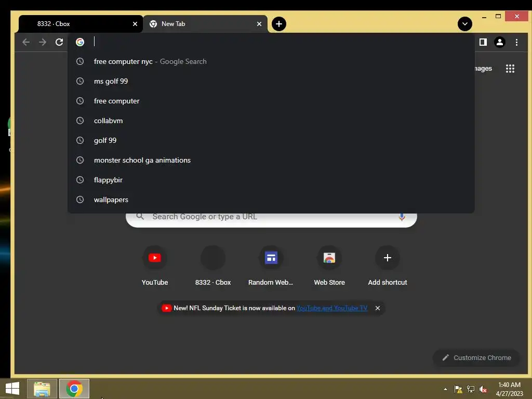Select suggestion 'monster school ga animations'
Screen dimensions: 532x399
point(271,160)
